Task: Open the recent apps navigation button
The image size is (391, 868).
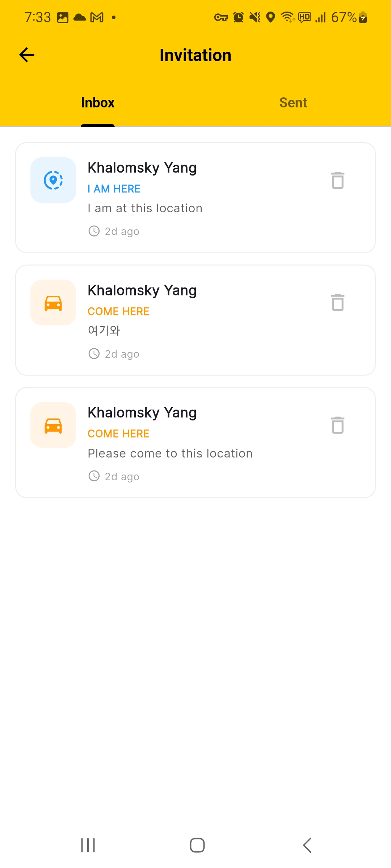Action: click(x=88, y=845)
